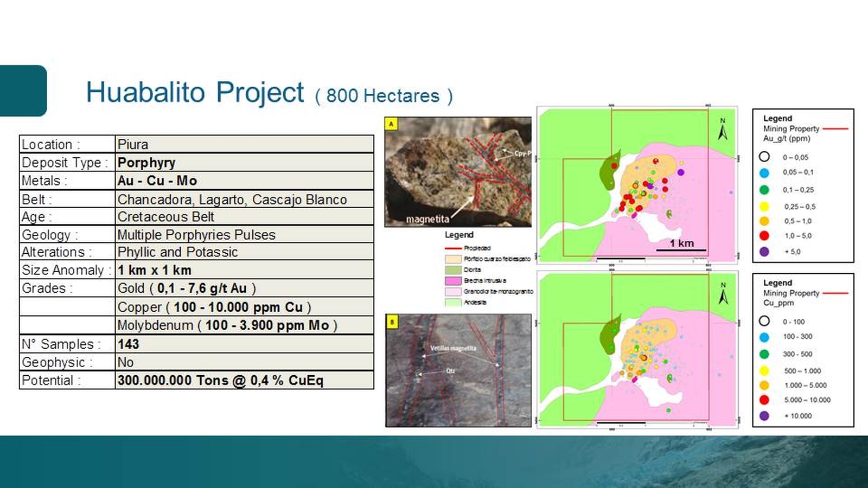
Task: Click the Brecha Intrusiva magenta swatch
Action: [453, 281]
